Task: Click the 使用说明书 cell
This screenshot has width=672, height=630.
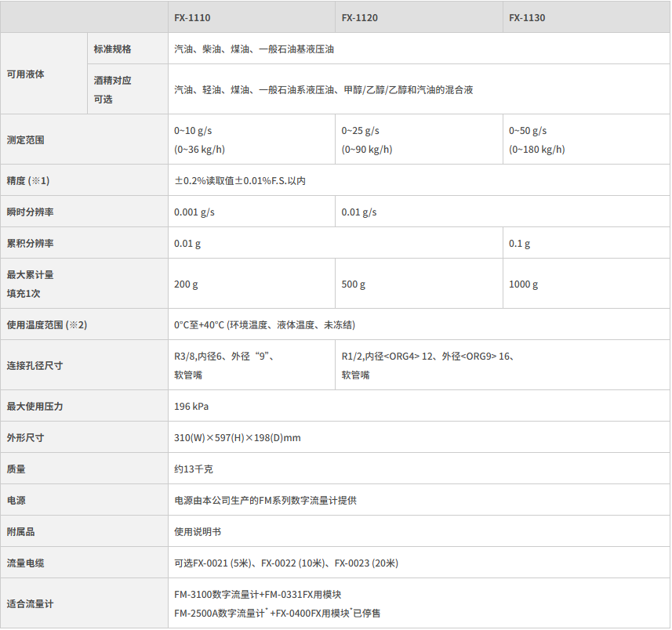Action: point(419,531)
